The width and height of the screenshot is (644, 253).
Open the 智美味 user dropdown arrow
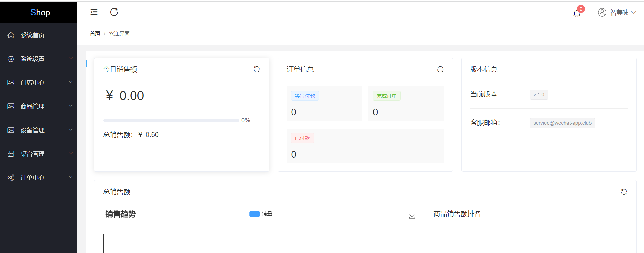pyautogui.click(x=634, y=13)
